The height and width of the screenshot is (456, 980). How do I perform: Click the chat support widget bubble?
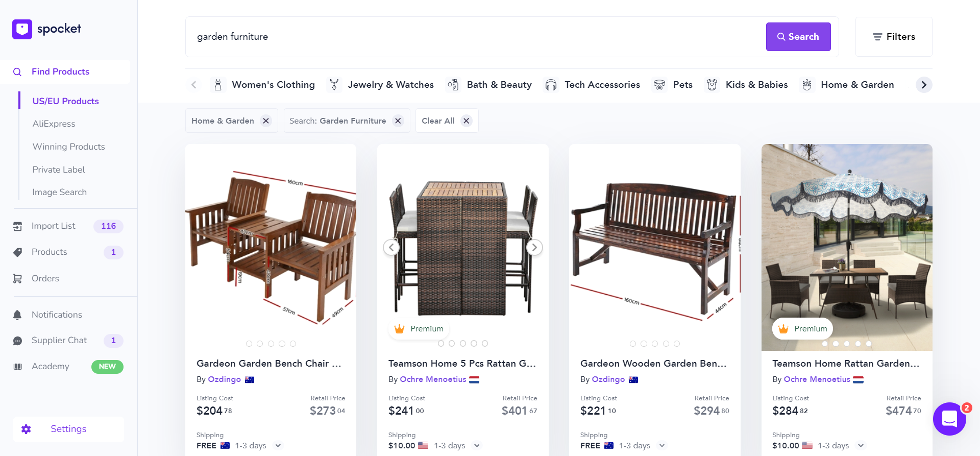pyautogui.click(x=949, y=419)
